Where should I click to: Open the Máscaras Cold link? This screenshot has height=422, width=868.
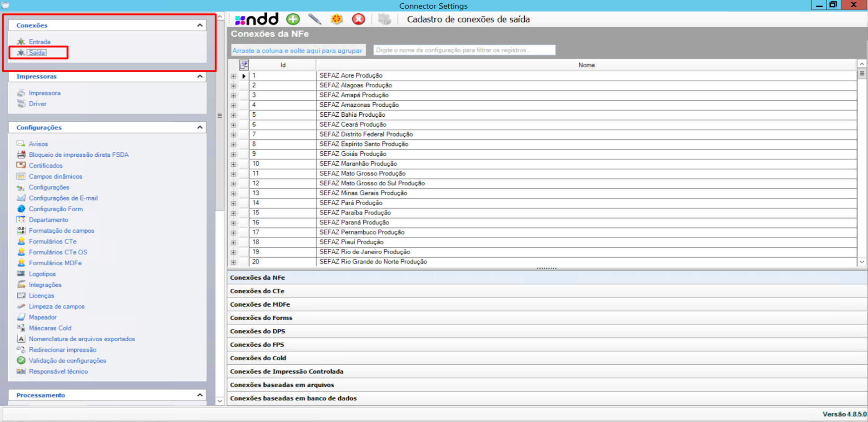pos(50,328)
